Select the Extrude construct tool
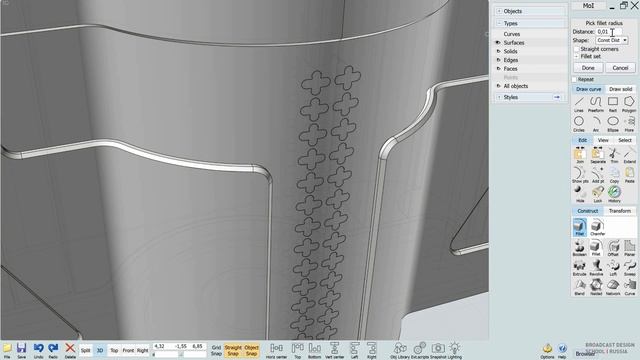640x360 pixels. 579,268
